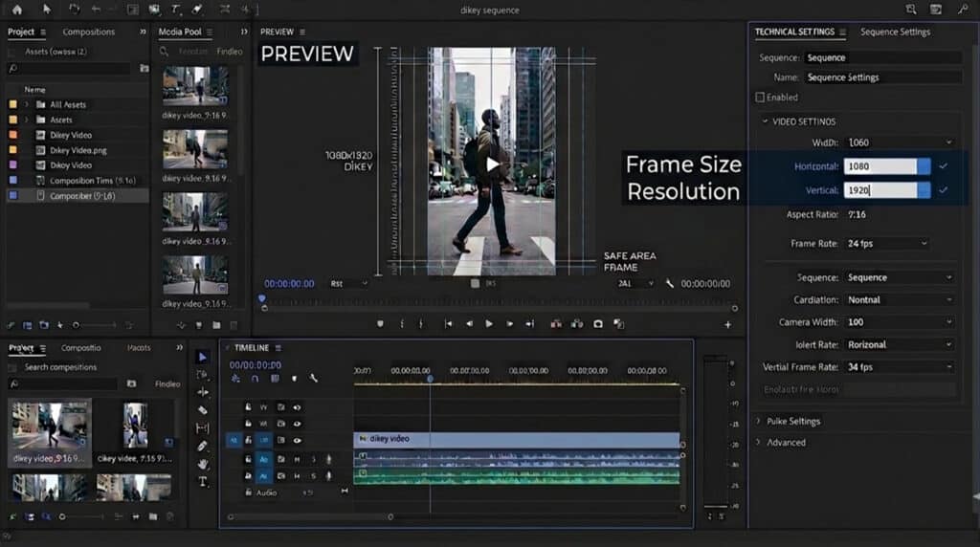Click the export frame camera icon

coord(598,324)
